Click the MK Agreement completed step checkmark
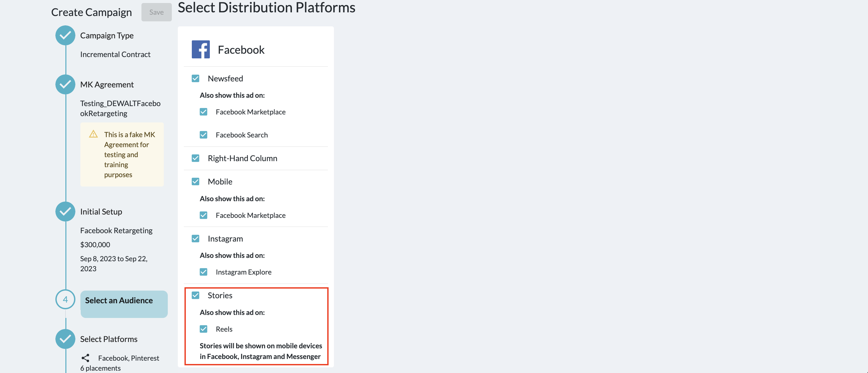 click(65, 84)
